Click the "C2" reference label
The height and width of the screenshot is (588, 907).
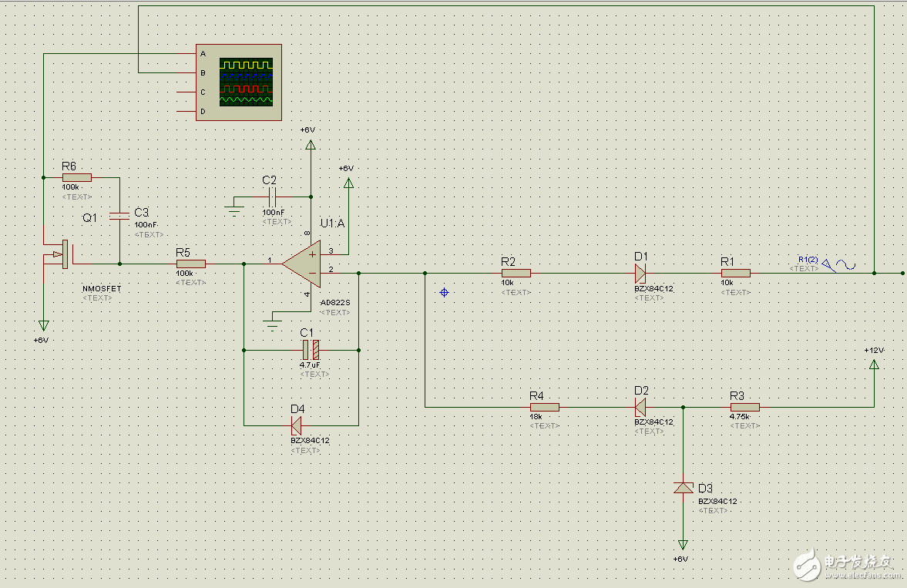[x=270, y=180]
